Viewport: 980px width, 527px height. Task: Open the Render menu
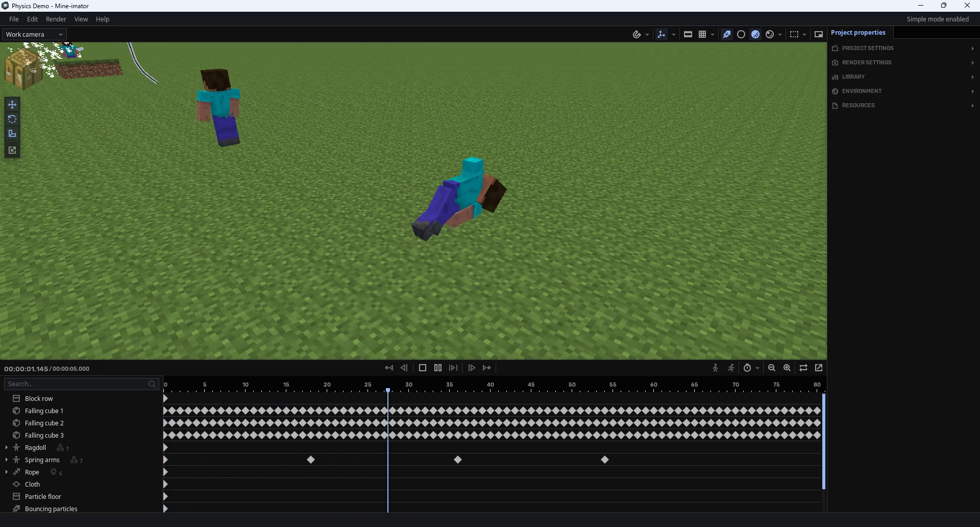(56, 19)
